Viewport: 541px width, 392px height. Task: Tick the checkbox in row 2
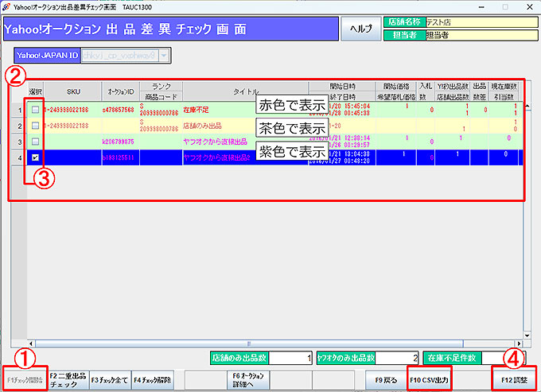pyautogui.click(x=35, y=125)
